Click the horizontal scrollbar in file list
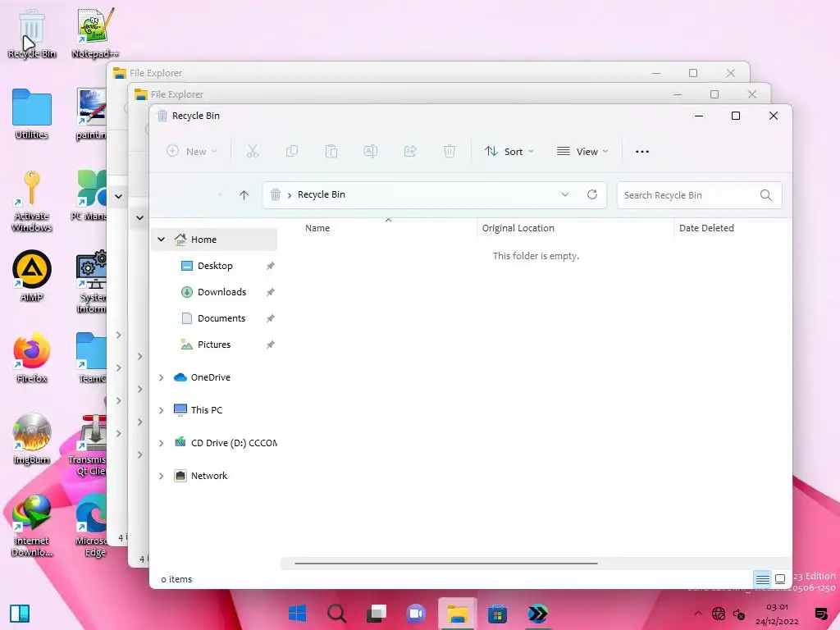 point(445,564)
